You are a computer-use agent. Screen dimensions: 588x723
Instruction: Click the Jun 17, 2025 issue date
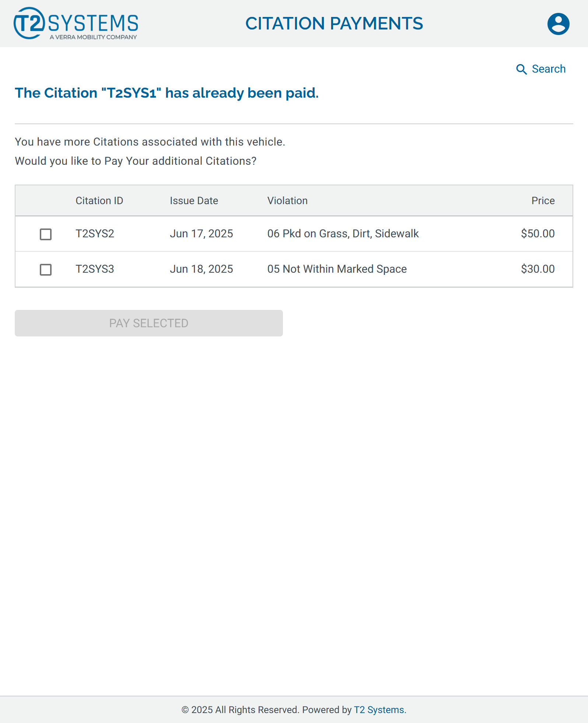(201, 234)
